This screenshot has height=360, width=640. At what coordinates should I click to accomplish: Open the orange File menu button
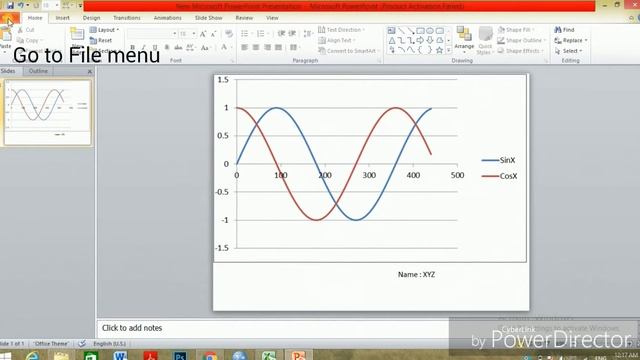(9, 18)
